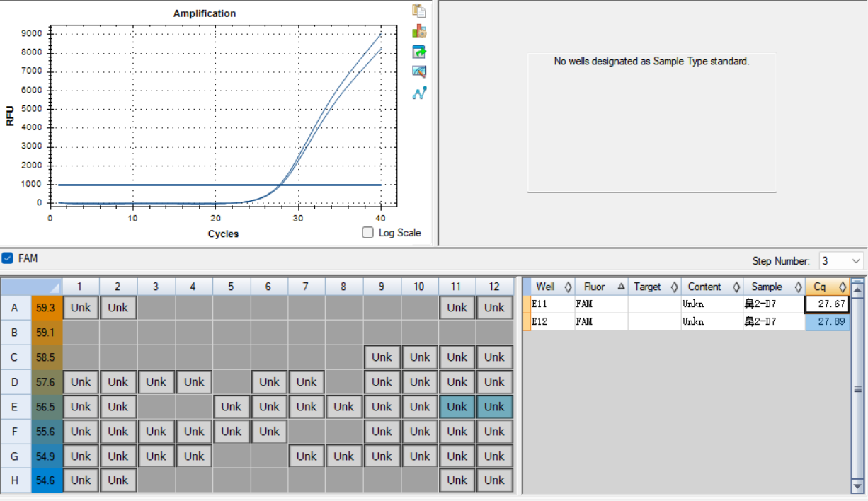
Task: Click FAM fluor cell in E11 row
Action: click(x=600, y=304)
